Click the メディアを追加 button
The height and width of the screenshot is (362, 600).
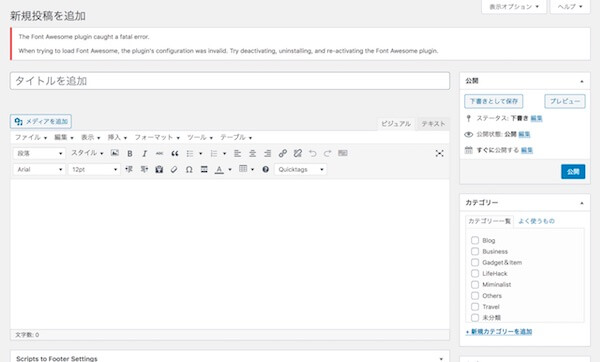point(41,122)
